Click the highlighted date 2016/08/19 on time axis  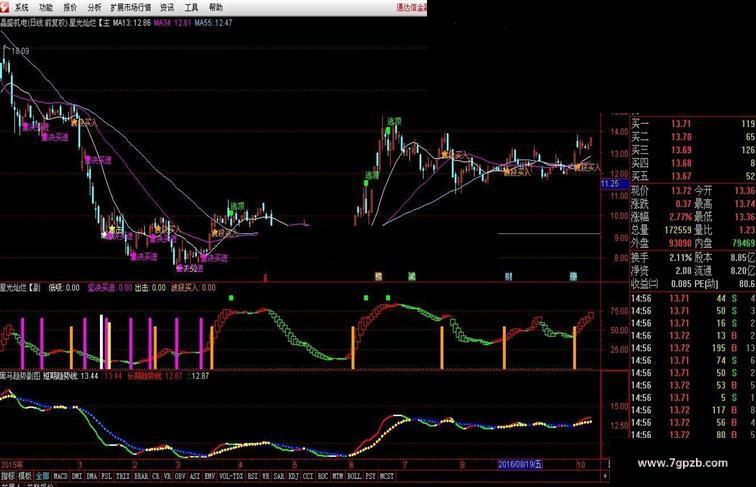point(520,465)
